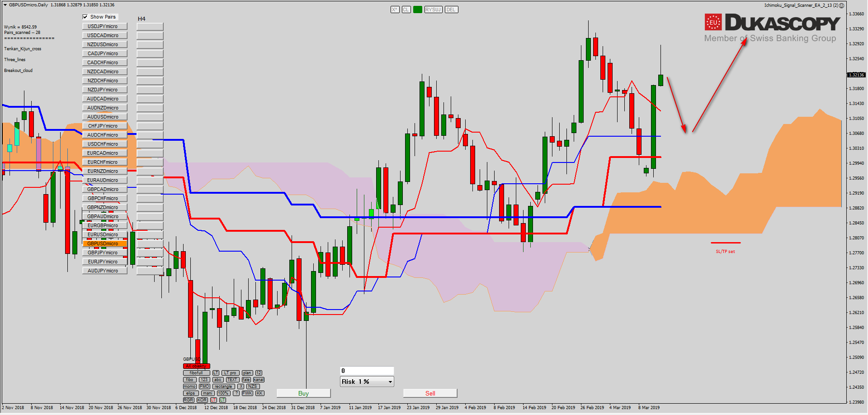Viewport: 868px width, 415px height.
Task: Click the DEL button at top
Action: [x=451, y=10]
